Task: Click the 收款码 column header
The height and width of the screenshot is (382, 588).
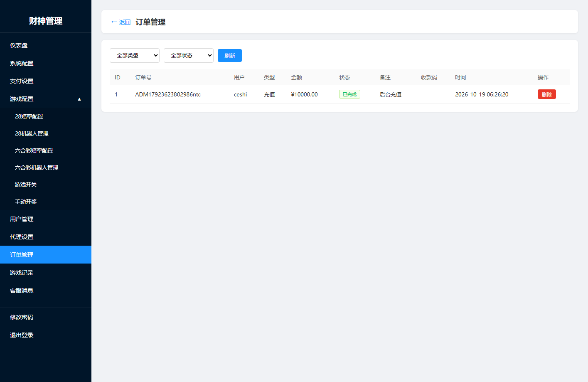Action: [429, 77]
